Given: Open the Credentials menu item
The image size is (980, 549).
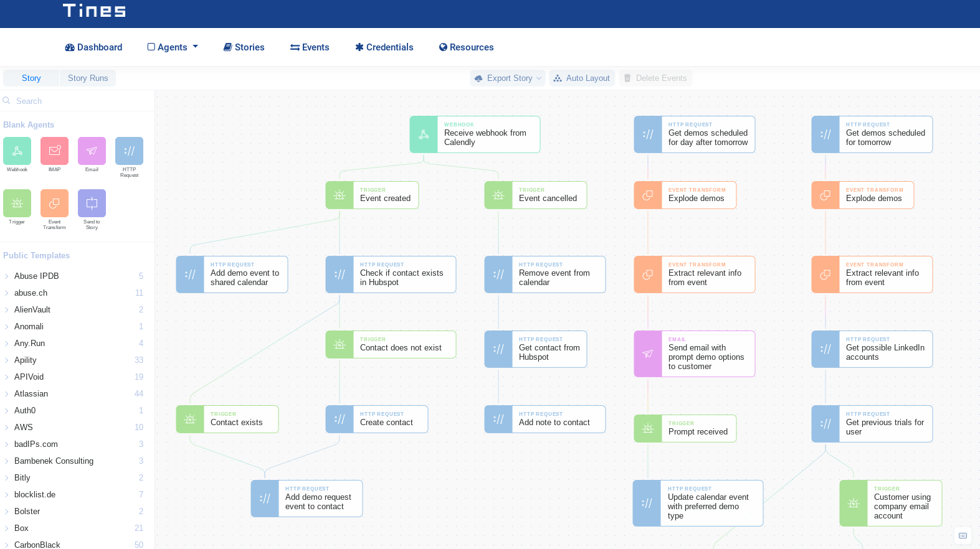Looking at the screenshot, I should tap(384, 47).
